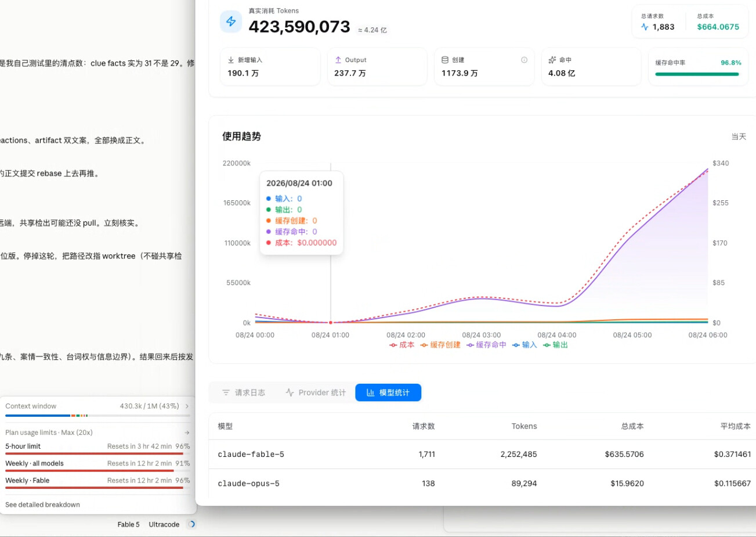Click the $15.9620 cost cell
The image size is (756, 537).
click(x=627, y=484)
